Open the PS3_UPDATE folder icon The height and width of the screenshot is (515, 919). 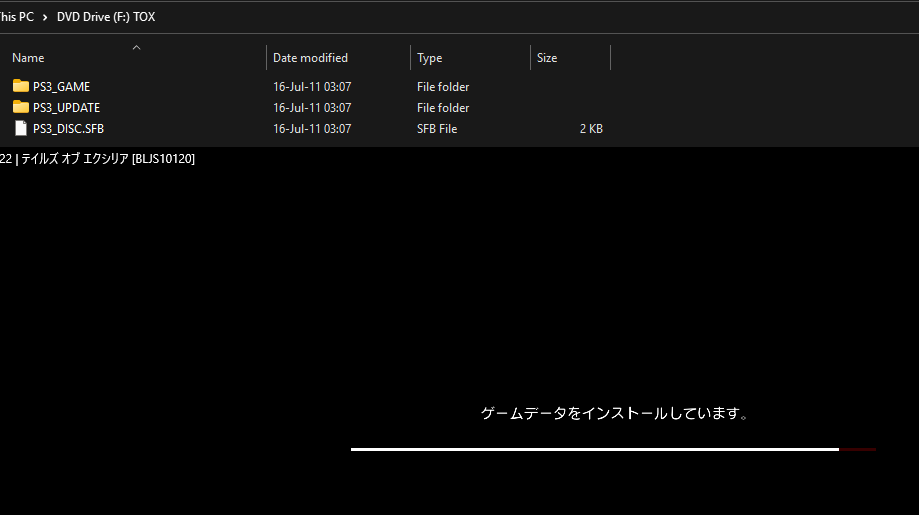[21, 107]
